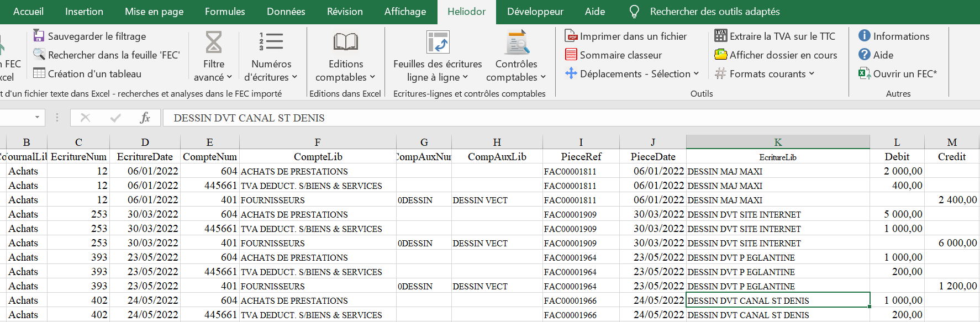The height and width of the screenshot is (322, 980).
Task: Click Imprimer dans un fichier PDF icon
Action: [x=571, y=36]
